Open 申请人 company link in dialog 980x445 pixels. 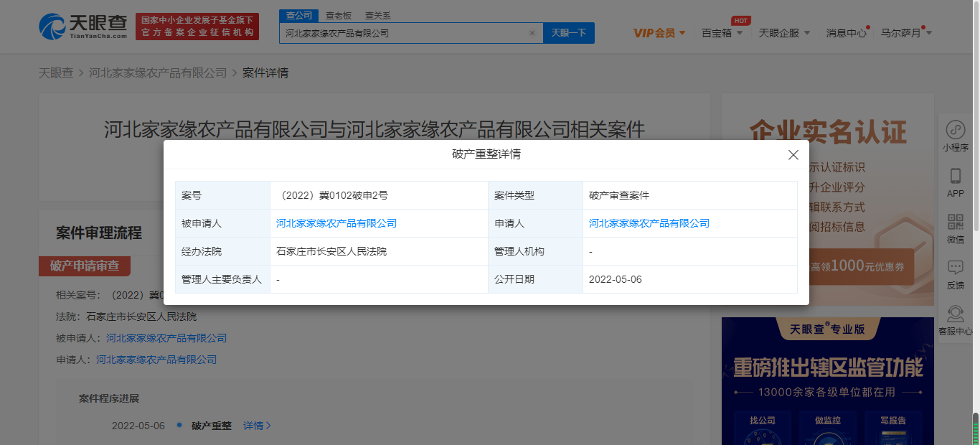tap(649, 223)
